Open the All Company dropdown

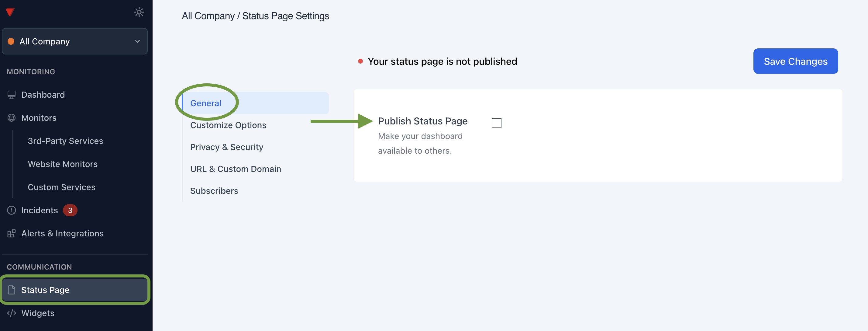point(74,41)
